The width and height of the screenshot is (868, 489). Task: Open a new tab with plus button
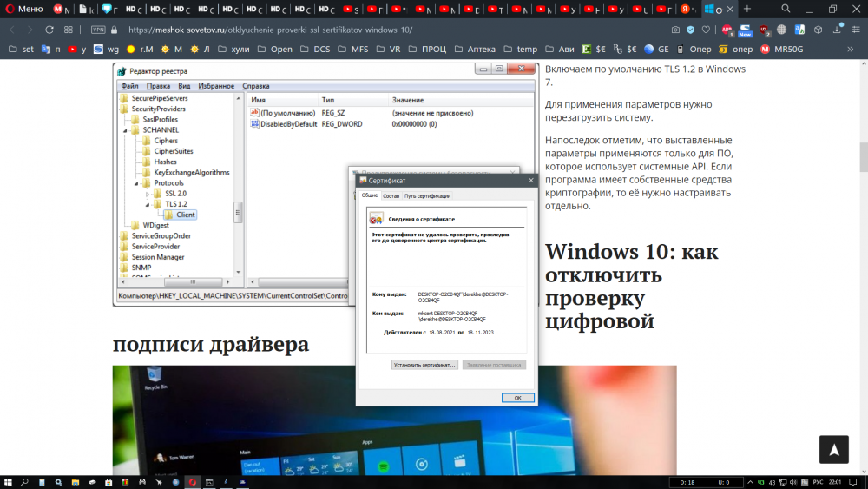(x=746, y=9)
